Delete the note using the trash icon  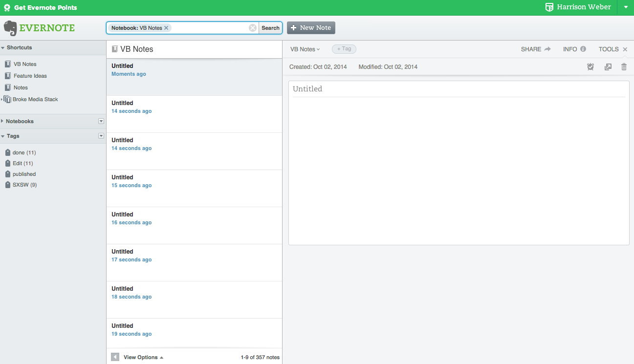pos(624,67)
